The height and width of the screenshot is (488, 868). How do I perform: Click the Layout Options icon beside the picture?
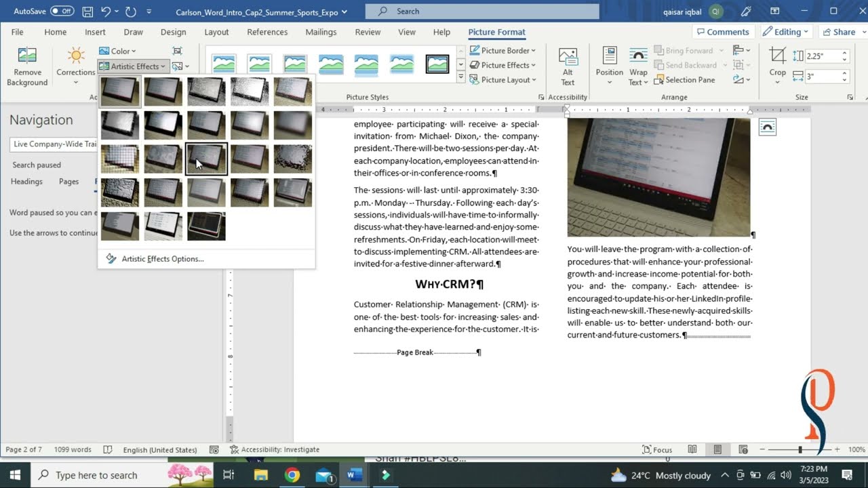coord(767,127)
